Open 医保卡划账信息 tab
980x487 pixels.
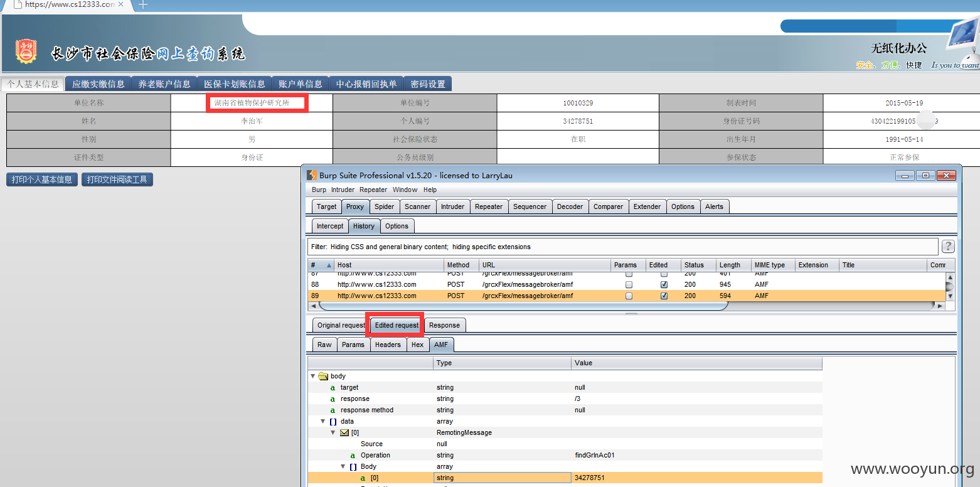pyautogui.click(x=235, y=84)
